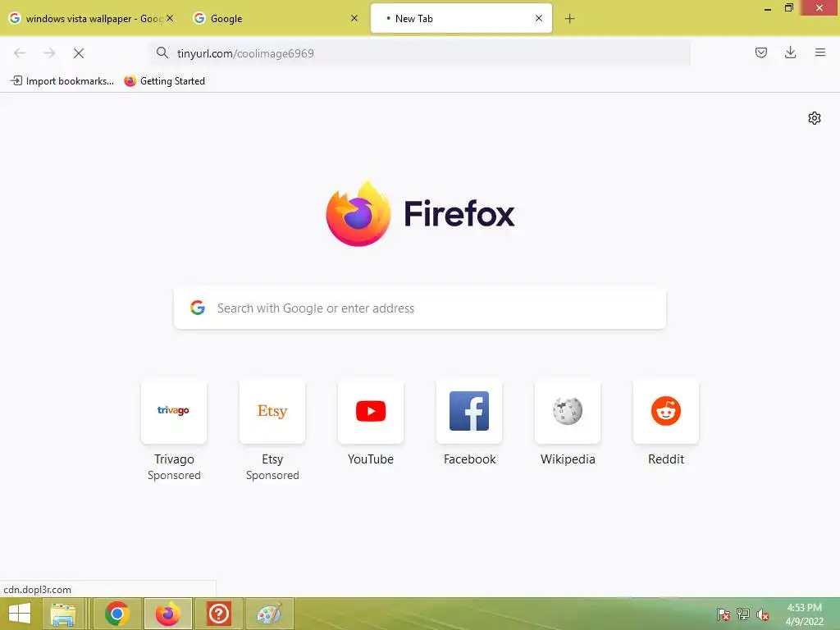Open the Downloads panel

tap(790, 52)
